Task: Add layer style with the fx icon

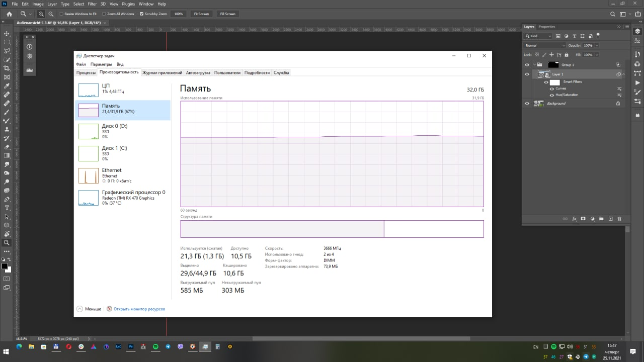Action: point(574,219)
